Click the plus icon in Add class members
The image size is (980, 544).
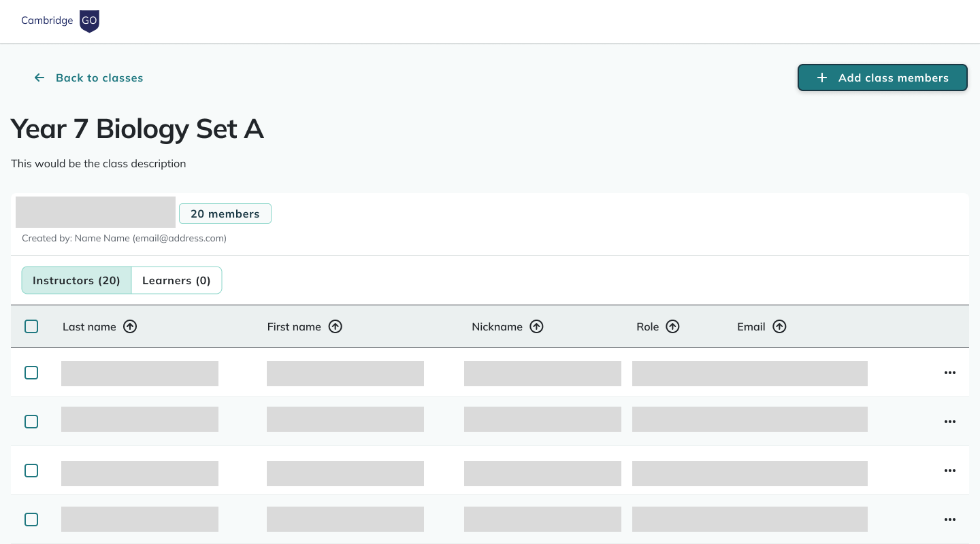click(x=822, y=78)
